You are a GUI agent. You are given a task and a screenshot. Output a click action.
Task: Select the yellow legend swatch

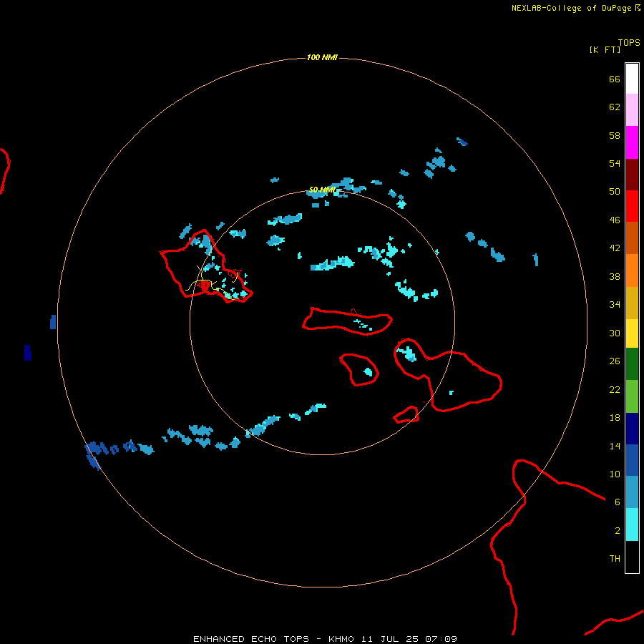tap(632, 333)
